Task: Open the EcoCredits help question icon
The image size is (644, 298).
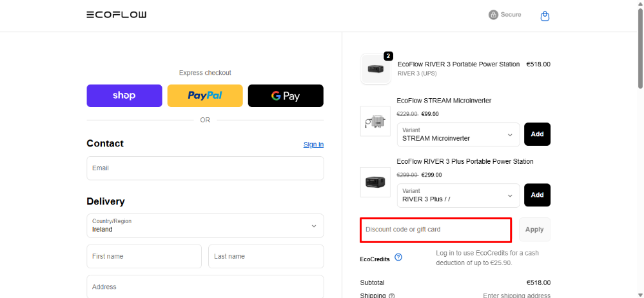Action: 398,257
